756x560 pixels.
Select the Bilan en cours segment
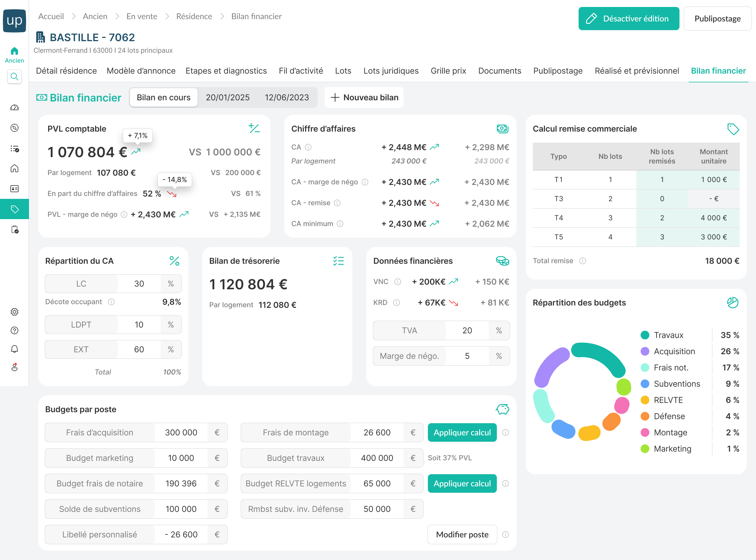coord(163,98)
